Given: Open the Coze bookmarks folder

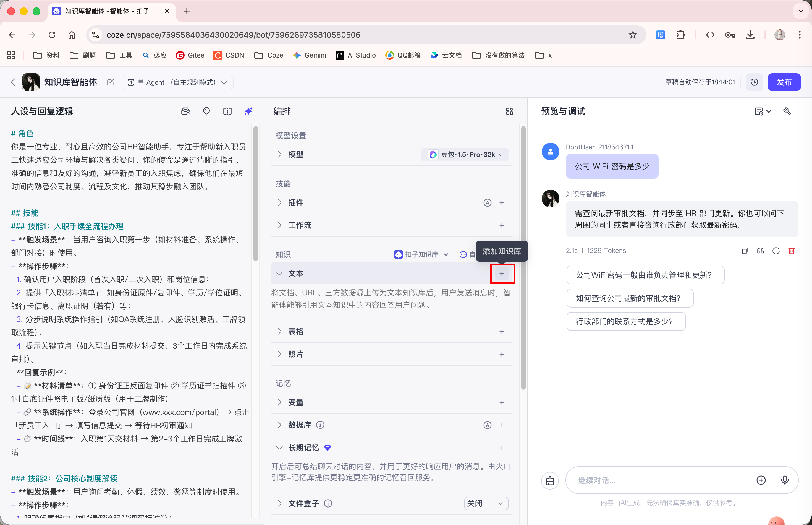Looking at the screenshot, I should click(x=269, y=55).
